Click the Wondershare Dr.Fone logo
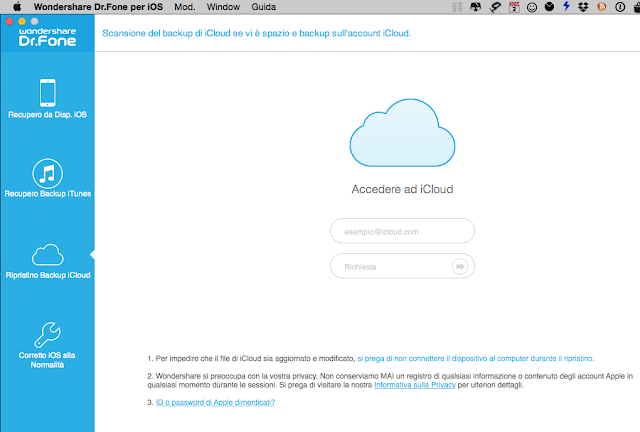This screenshot has width=640, height=432. pyautogui.click(x=47, y=37)
